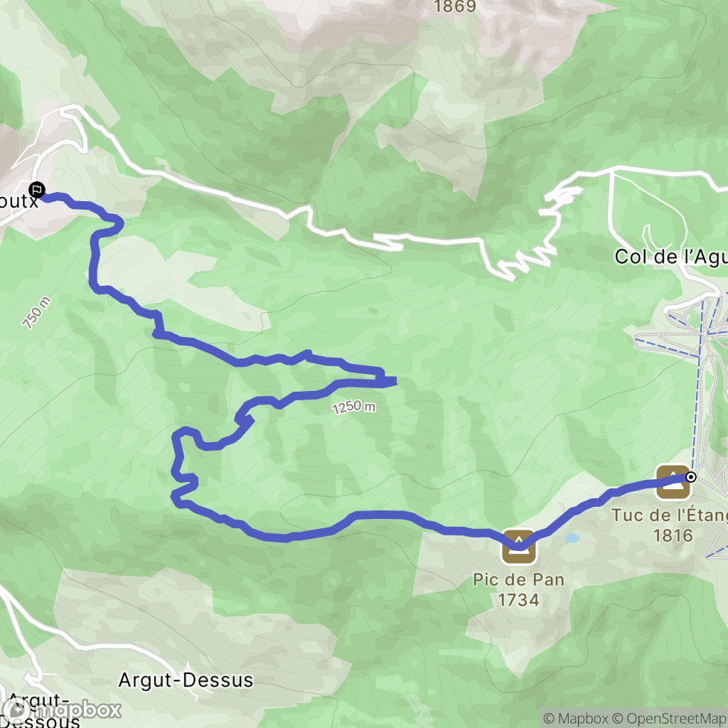Click the 1869 elevation label
This screenshot has height=728, width=728.
pyautogui.click(x=455, y=6)
